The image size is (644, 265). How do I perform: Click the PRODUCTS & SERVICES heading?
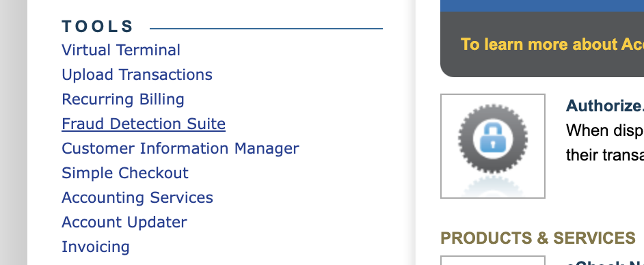pos(537,238)
